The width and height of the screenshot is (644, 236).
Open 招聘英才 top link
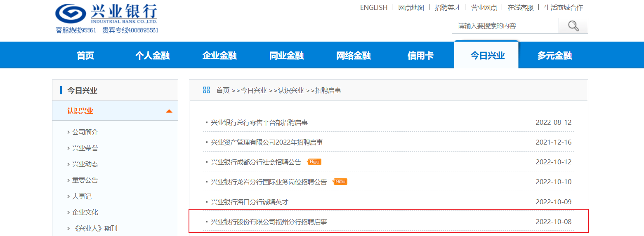coord(447,7)
